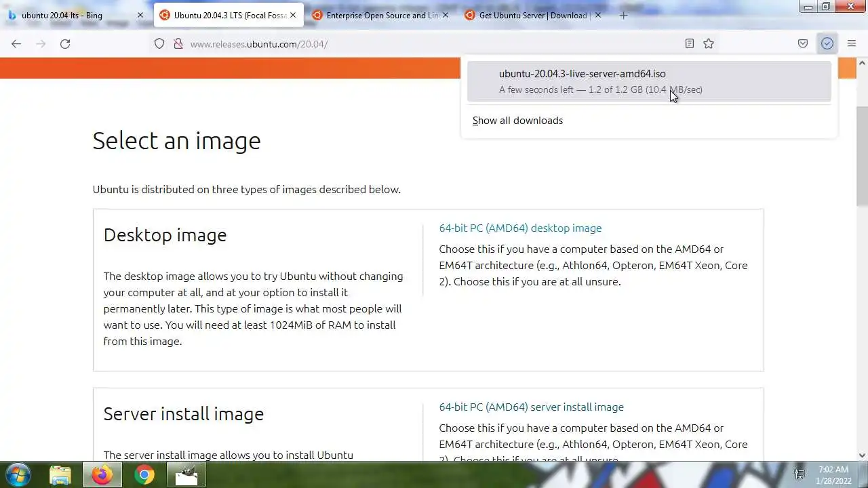The width and height of the screenshot is (868, 488).
Task: Reload the current page
Action: (x=65, y=43)
